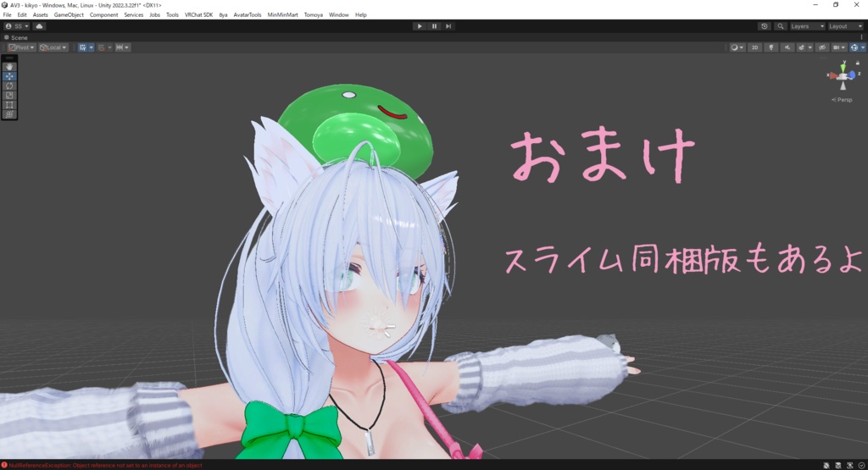The width and height of the screenshot is (868, 470).
Task: Click the red error icon in status bar
Action: tap(4, 465)
